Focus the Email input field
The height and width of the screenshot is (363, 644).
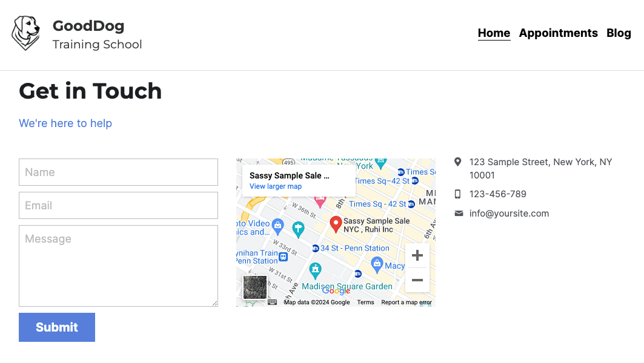click(118, 206)
